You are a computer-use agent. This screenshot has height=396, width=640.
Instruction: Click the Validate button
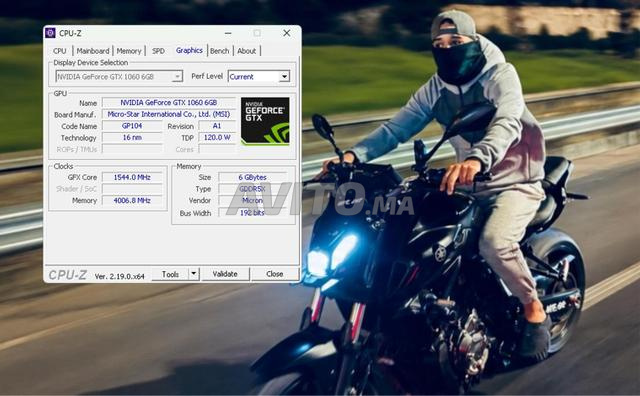click(225, 274)
